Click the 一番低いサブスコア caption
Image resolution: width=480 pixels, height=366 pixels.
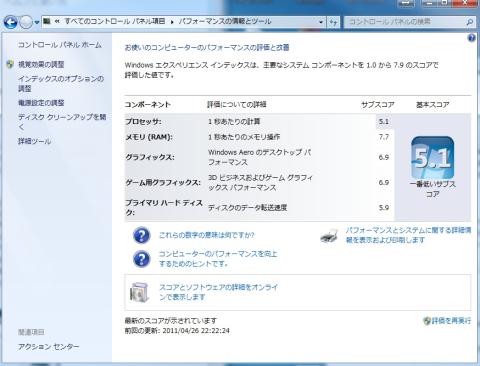pyautogui.click(x=433, y=189)
